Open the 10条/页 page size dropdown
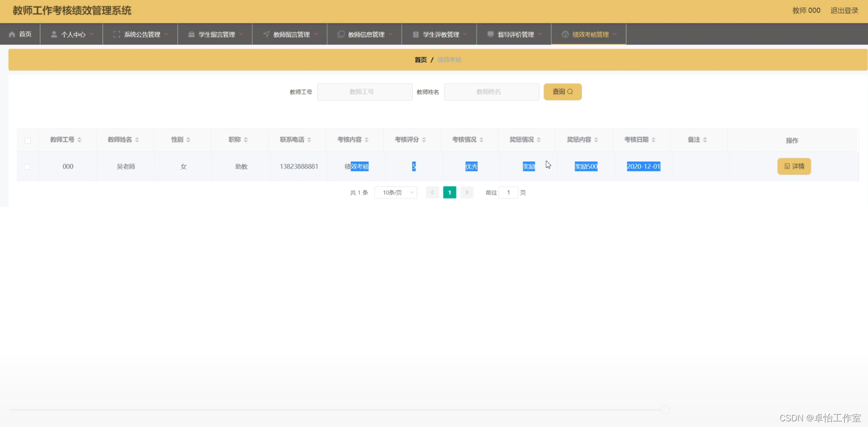 click(x=396, y=192)
